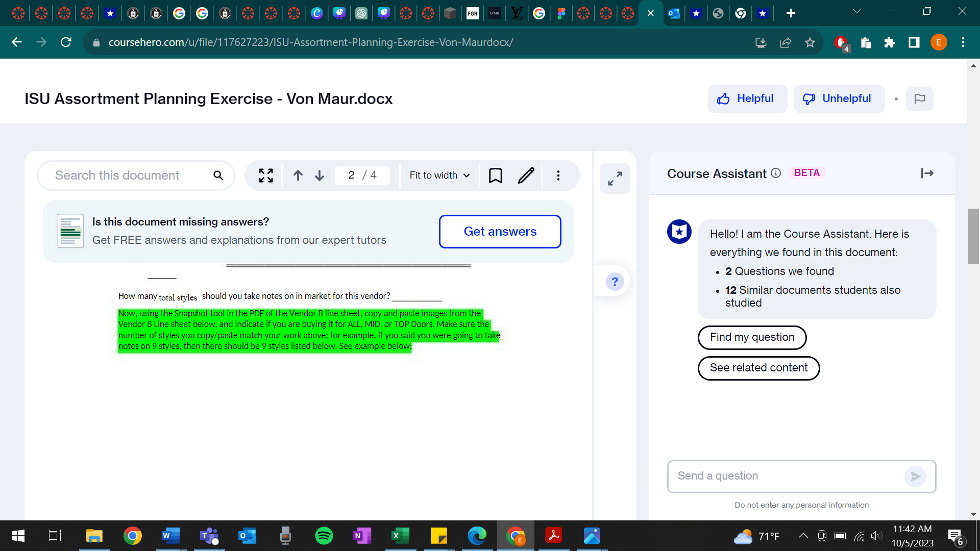This screenshot has height=551, width=980.
Task: Click Find my question
Action: pyautogui.click(x=752, y=337)
